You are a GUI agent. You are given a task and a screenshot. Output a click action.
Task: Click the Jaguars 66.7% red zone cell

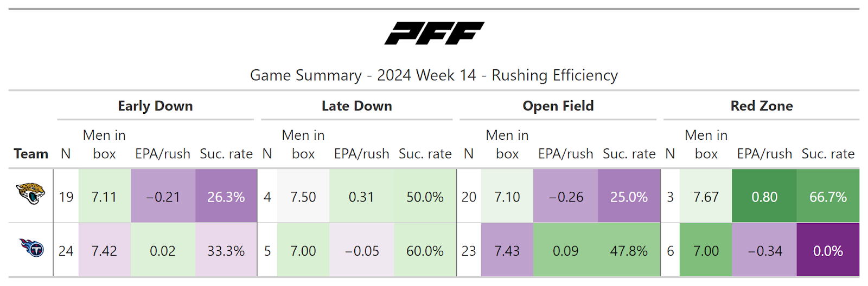pyautogui.click(x=828, y=197)
